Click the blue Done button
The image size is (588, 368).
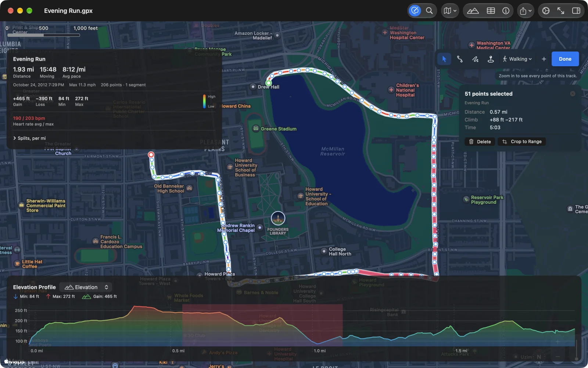[565, 59]
